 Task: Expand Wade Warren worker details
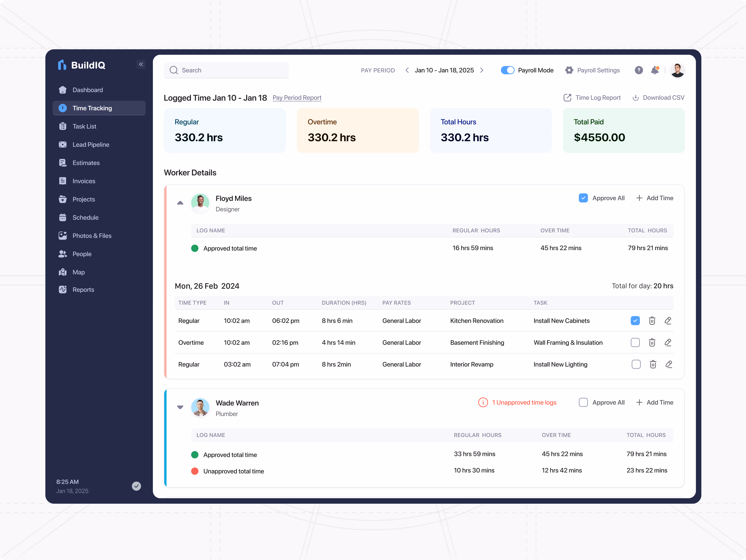point(180,407)
